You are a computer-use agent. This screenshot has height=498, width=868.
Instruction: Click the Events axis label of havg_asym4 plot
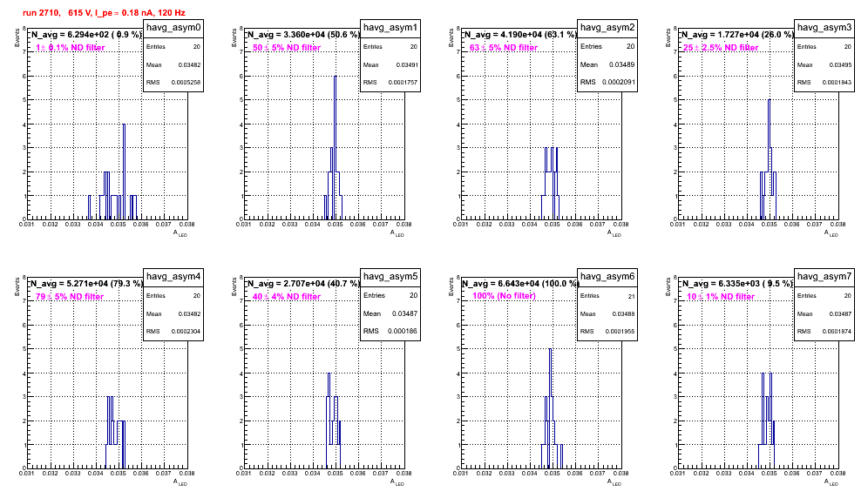click(17, 286)
